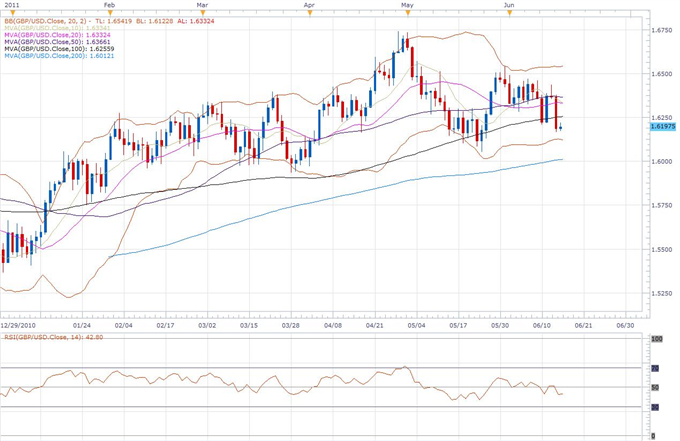Click the 03/28 date axis label
Viewport: 680px width, 441px height.
[x=291, y=325]
